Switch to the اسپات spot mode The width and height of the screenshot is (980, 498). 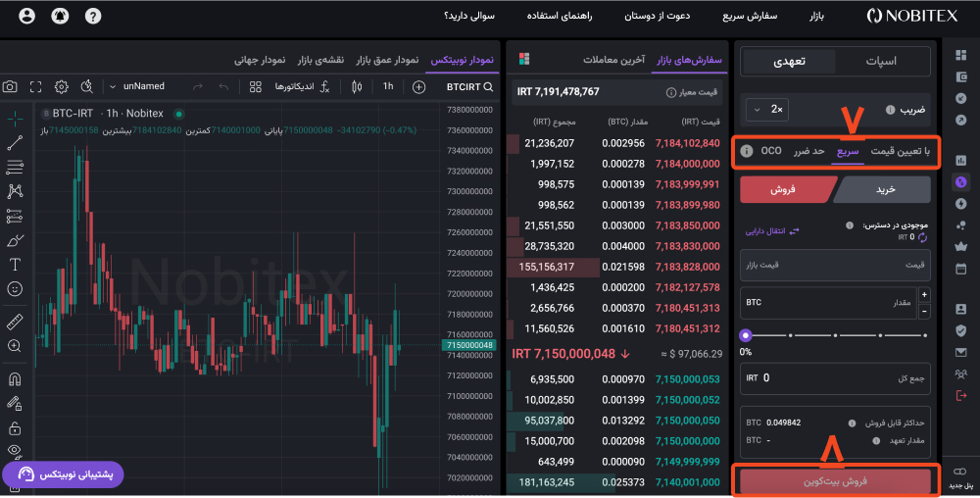[x=882, y=62]
